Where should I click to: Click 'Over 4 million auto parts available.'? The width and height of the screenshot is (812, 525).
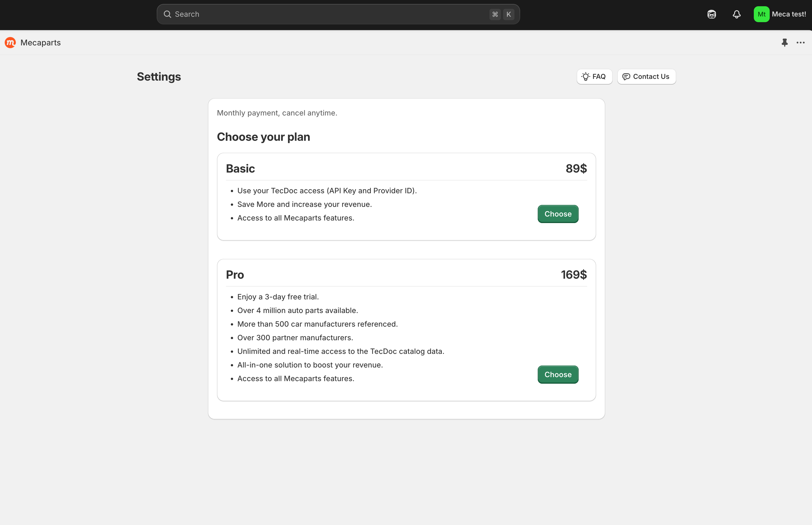298,310
